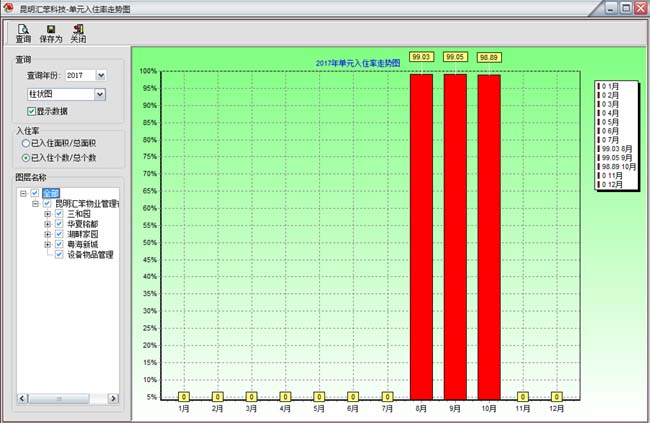Viewport: 650px width, 423px height.
Task: Uncheck the 昆明汇笨物业管理 checkbox
Action: [x=47, y=204]
